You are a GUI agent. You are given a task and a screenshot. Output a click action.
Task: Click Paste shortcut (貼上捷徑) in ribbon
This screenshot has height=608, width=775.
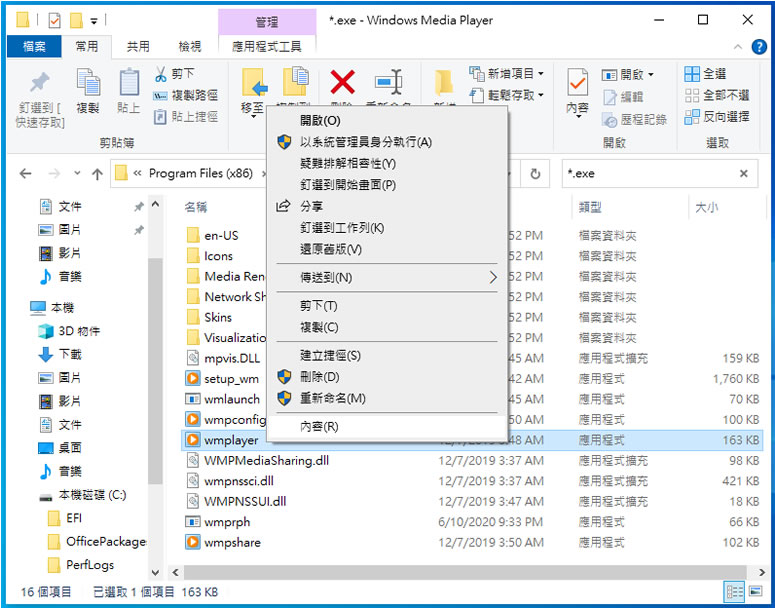click(x=186, y=117)
